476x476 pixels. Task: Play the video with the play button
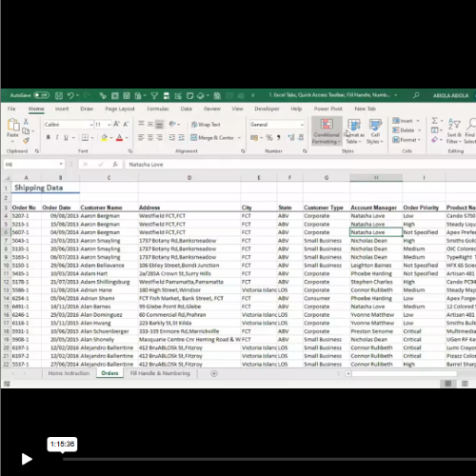point(27,459)
